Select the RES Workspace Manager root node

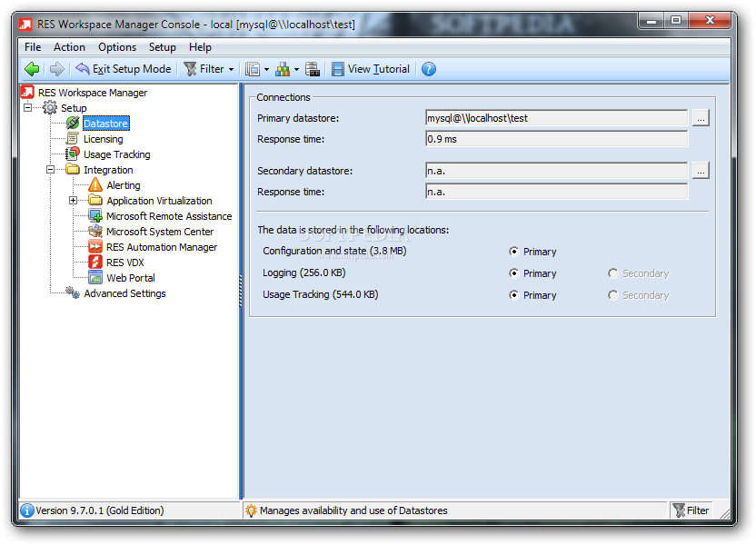(93, 93)
